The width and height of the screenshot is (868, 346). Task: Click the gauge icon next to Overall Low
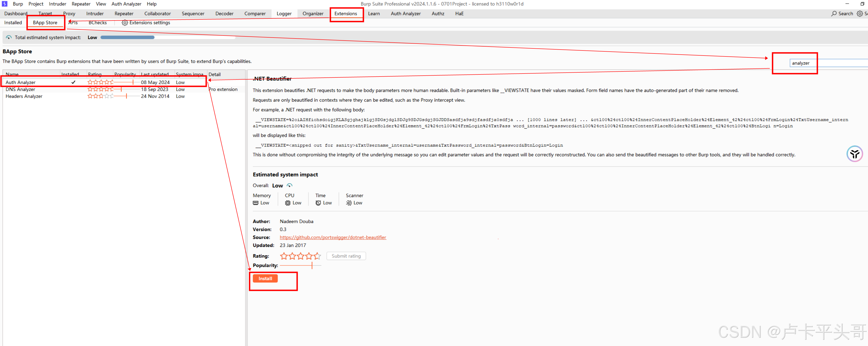[x=289, y=186]
